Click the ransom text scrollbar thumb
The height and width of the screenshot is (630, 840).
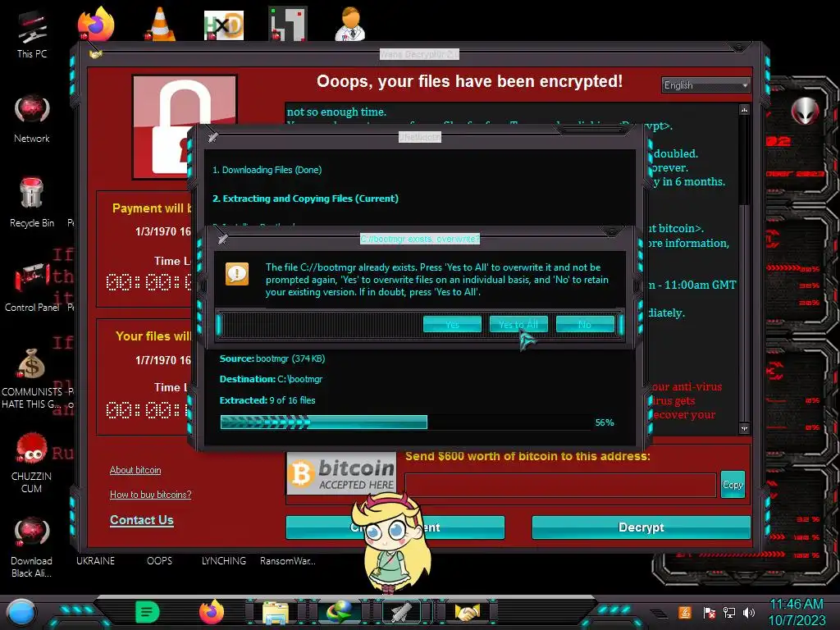pyautogui.click(x=744, y=160)
